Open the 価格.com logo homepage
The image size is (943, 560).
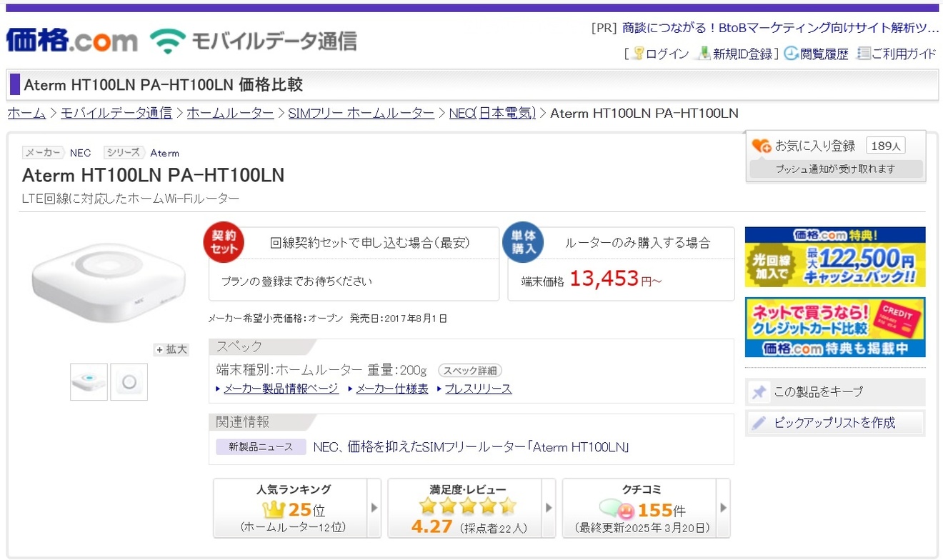coord(71,40)
